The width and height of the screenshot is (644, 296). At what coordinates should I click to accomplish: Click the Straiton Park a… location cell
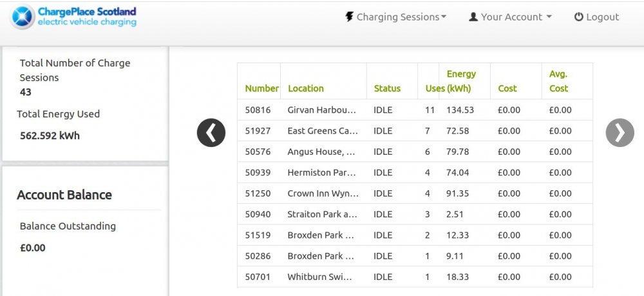coord(323,215)
